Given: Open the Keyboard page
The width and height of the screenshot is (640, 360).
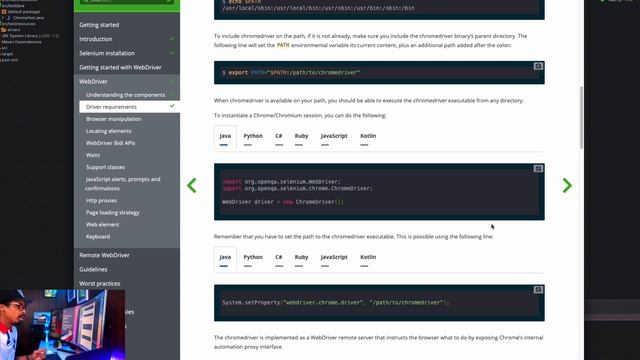Looking at the screenshot, I should click(x=98, y=237).
